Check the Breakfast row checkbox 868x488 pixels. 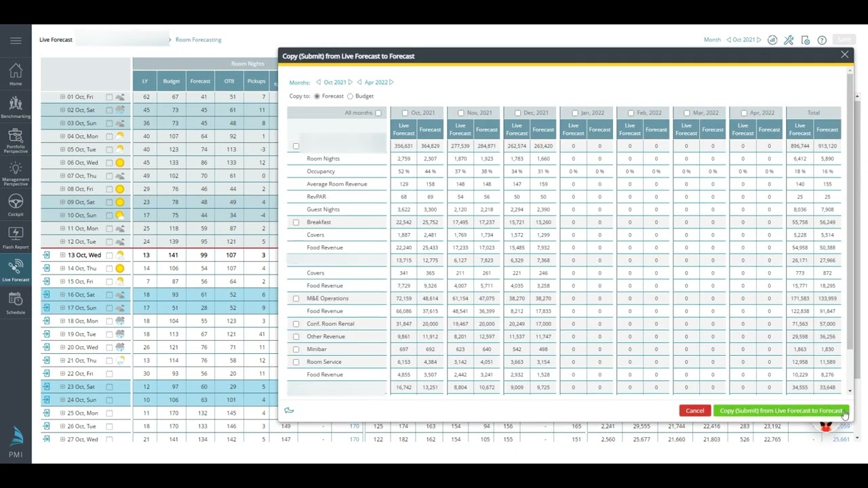pyautogui.click(x=296, y=222)
